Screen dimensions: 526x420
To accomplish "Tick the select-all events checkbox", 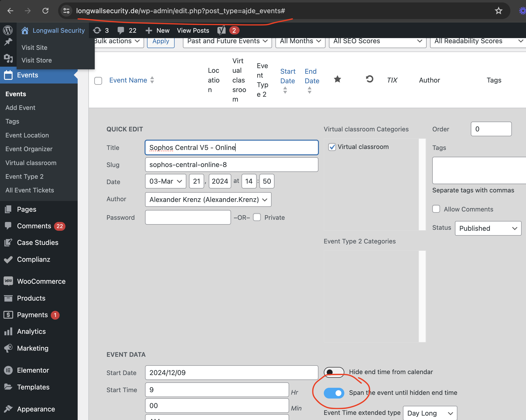I will (x=98, y=81).
